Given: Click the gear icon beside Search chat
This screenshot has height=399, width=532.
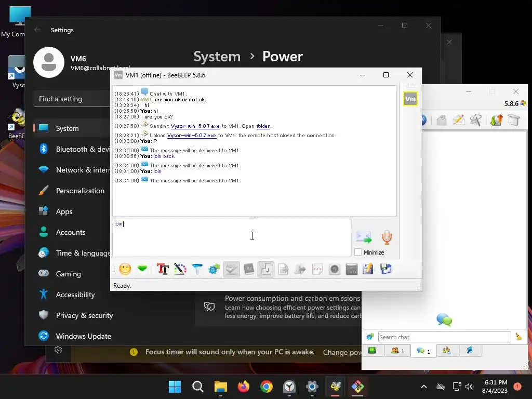Looking at the screenshot, I should point(370,337).
